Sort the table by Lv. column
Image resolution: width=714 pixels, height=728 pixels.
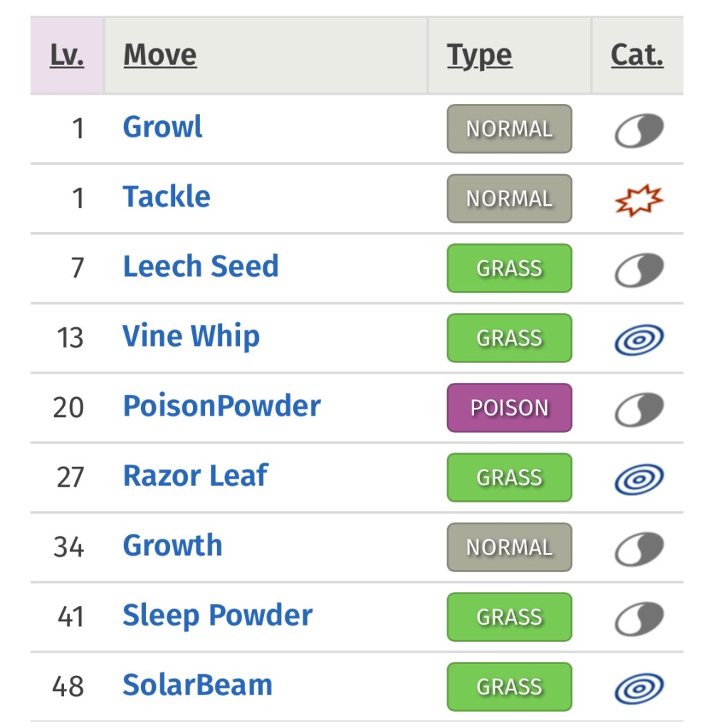coord(67,56)
